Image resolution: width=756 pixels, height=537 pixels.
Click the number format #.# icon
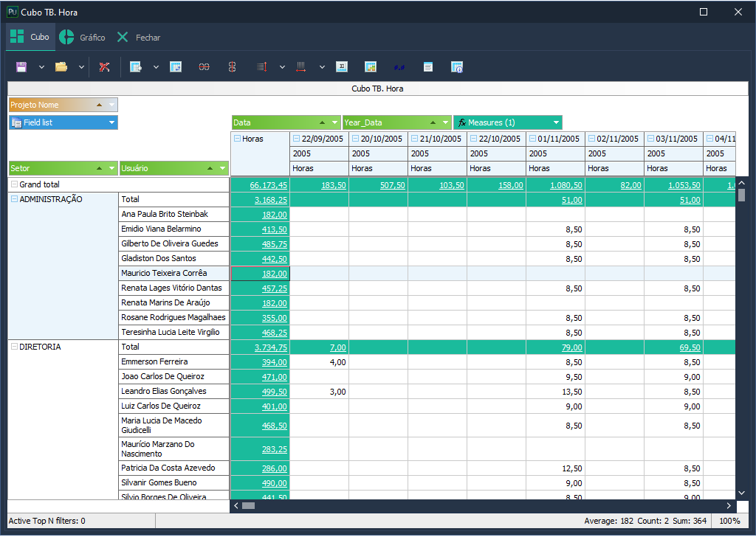399,67
